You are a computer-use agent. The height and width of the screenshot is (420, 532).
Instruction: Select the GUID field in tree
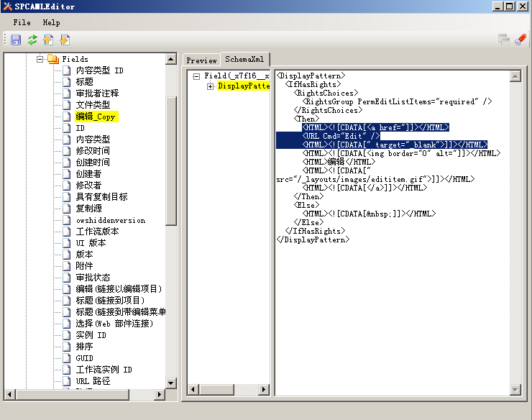pos(85,358)
